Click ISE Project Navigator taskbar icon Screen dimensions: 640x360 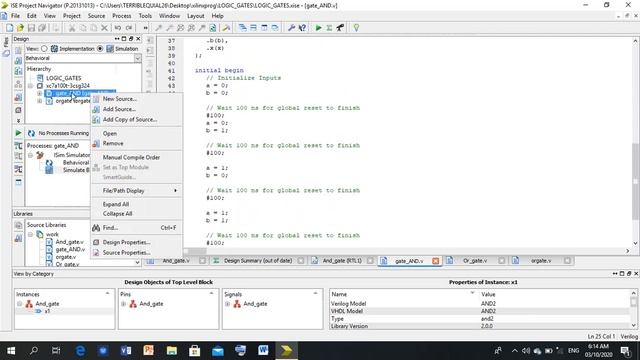[x=286, y=351]
